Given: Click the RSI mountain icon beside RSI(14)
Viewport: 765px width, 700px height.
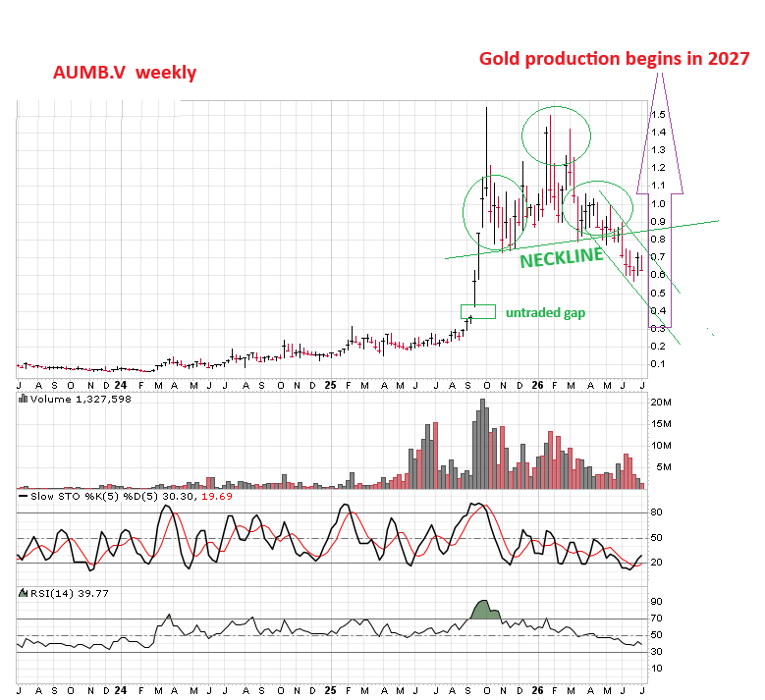Looking at the screenshot, I should [x=23, y=593].
